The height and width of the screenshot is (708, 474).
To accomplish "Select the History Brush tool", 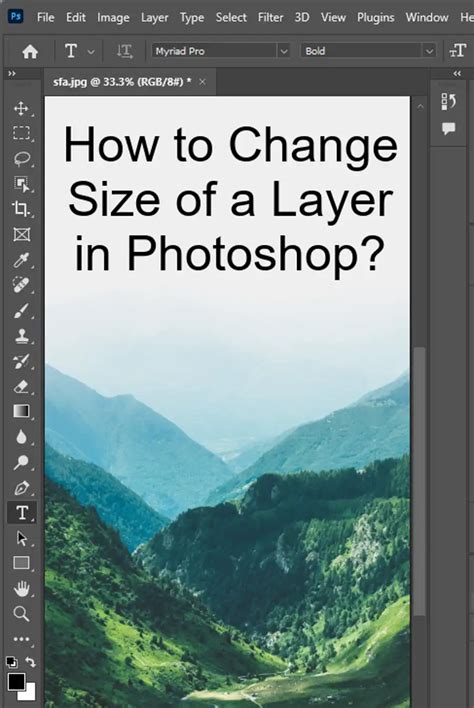I will 21,361.
